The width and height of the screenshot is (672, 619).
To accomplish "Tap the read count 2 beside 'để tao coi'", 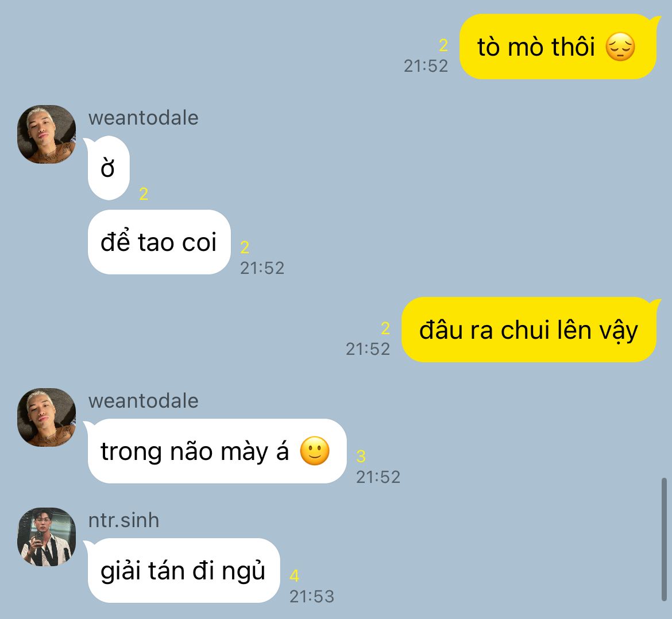I will tap(245, 247).
